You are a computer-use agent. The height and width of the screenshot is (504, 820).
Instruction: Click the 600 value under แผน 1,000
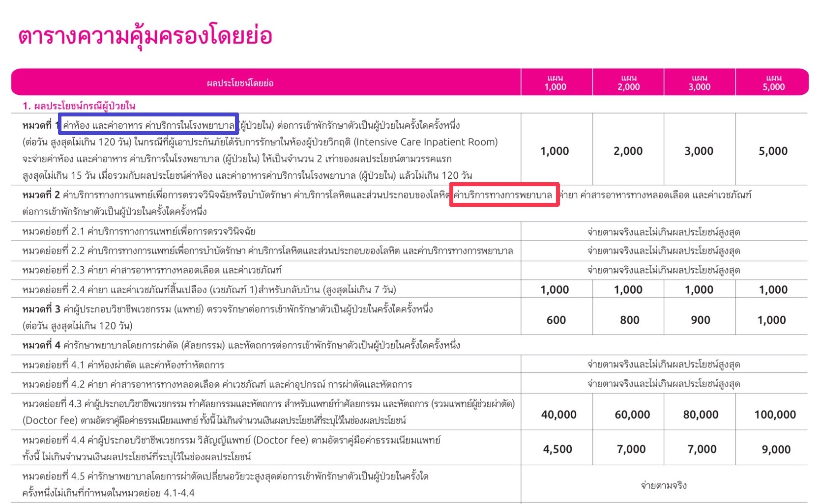(x=556, y=319)
